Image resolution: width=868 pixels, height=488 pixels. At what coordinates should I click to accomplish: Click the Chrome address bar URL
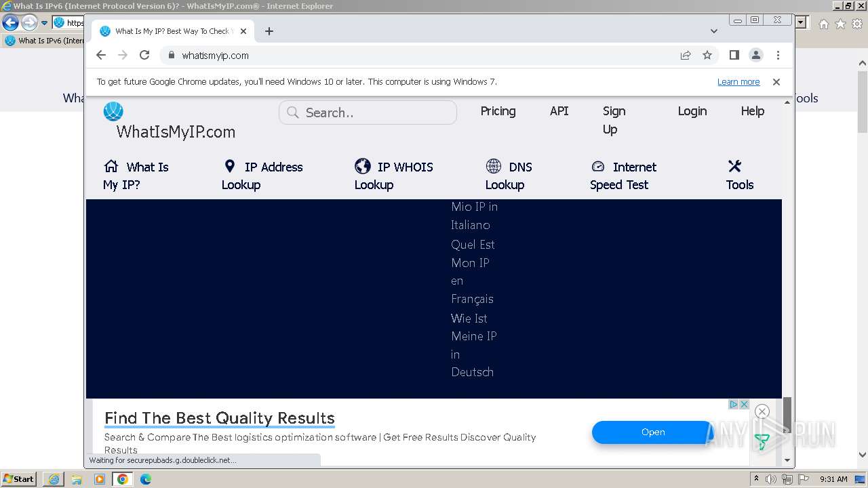tap(215, 56)
